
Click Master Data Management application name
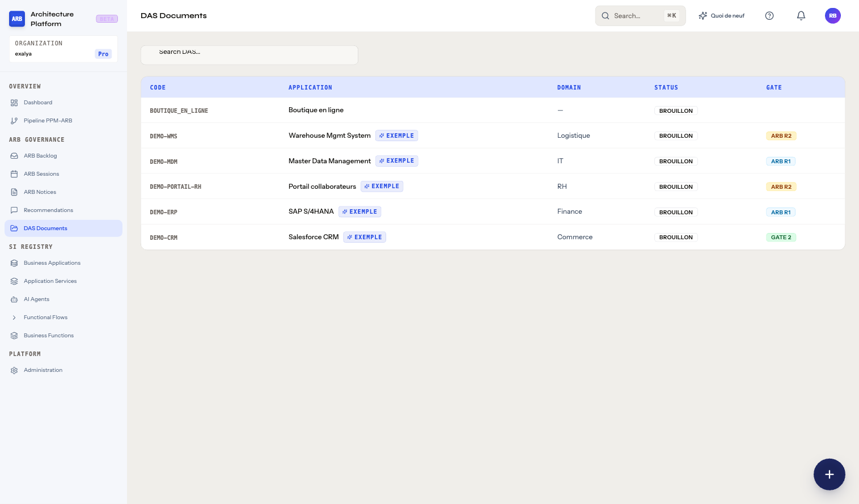click(x=329, y=161)
